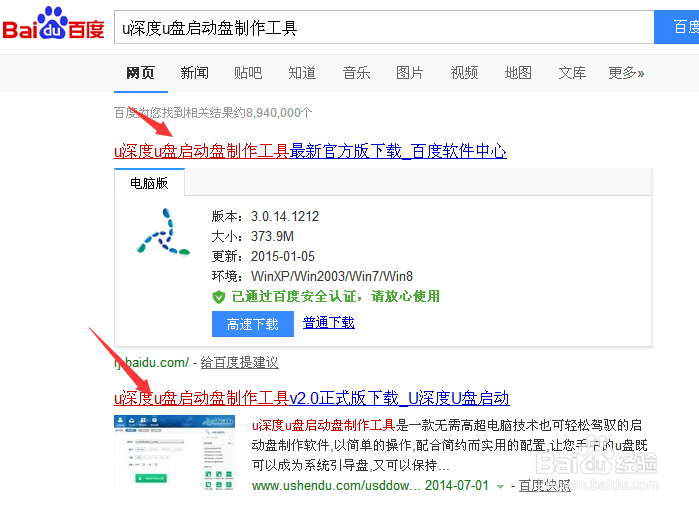Open the 图片 tab
The width and height of the screenshot is (699, 509).
(x=410, y=73)
